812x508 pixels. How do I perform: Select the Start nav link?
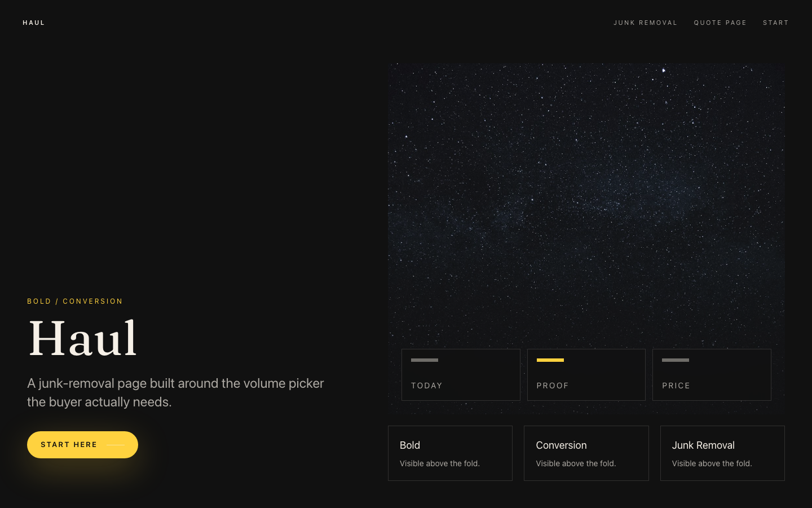(x=775, y=23)
